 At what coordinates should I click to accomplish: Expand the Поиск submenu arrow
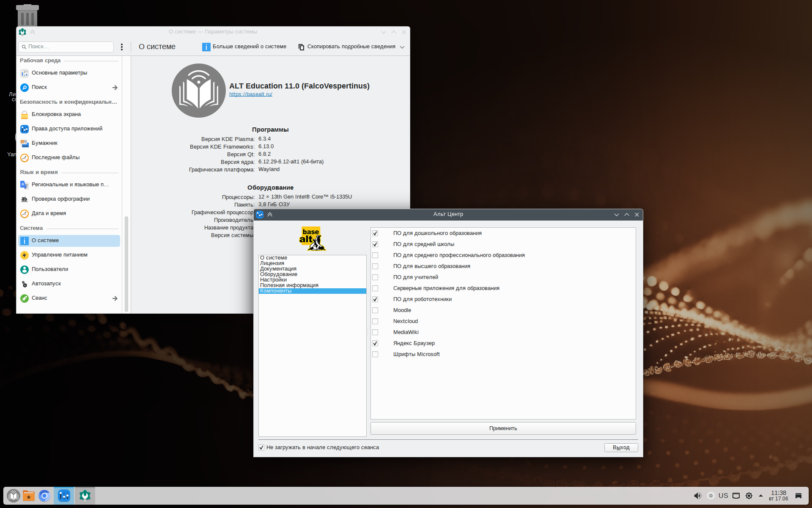tap(115, 88)
